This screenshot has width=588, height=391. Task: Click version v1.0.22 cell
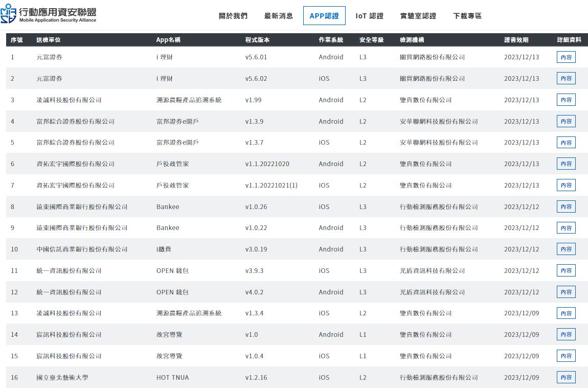256,228
